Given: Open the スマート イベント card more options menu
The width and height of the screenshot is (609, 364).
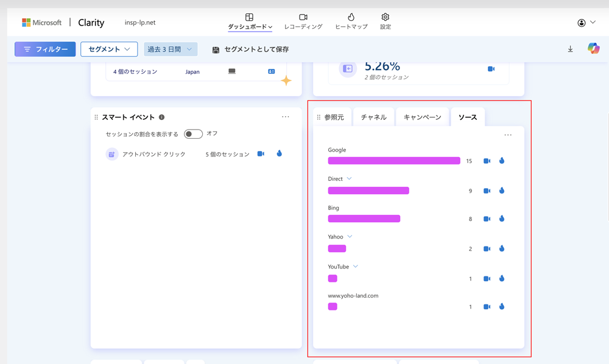Looking at the screenshot, I should pyautogui.click(x=286, y=117).
